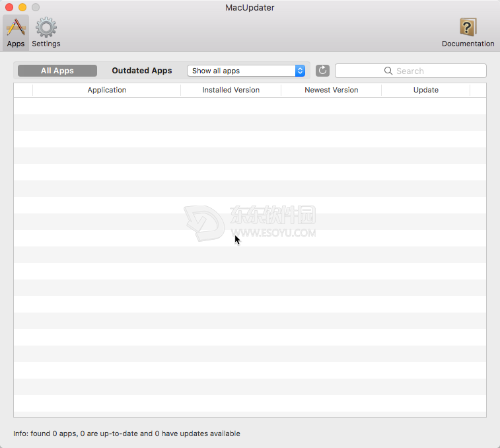This screenshot has height=448, width=500.
Task: Click the refresh app list button
Action: click(x=322, y=71)
